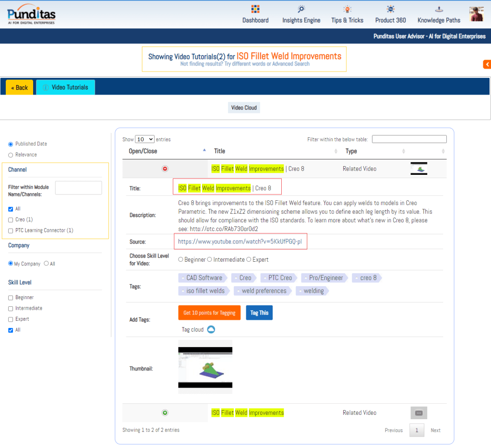Image resolution: width=491 pixels, height=448 pixels.
Task: Open the Insights Engine icon
Action: coord(301,9)
